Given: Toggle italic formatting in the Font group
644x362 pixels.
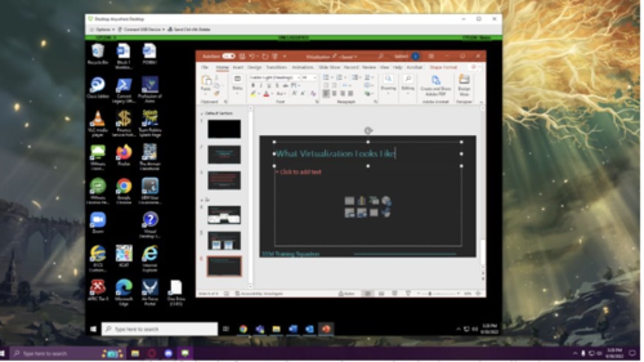Looking at the screenshot, I should [261, 85].
